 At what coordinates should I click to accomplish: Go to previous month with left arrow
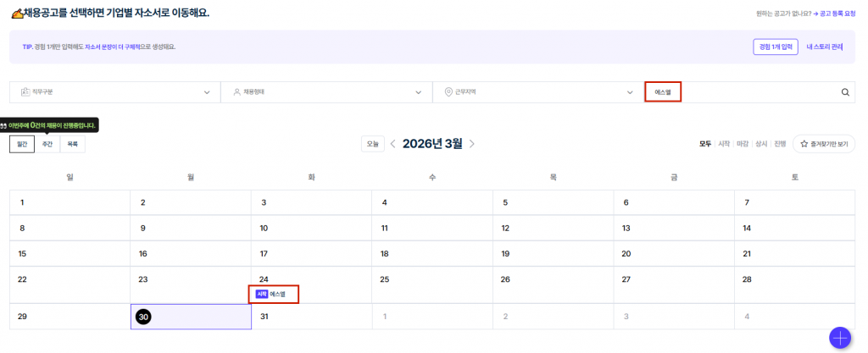pos(392,144)
